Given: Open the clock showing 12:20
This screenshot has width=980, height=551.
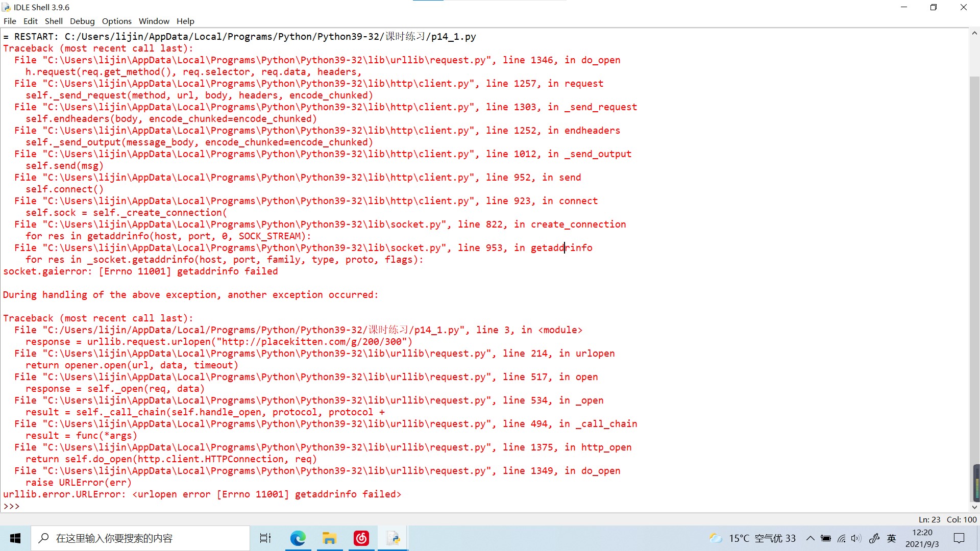Looking at the screenshot, I should click(922, 538).
